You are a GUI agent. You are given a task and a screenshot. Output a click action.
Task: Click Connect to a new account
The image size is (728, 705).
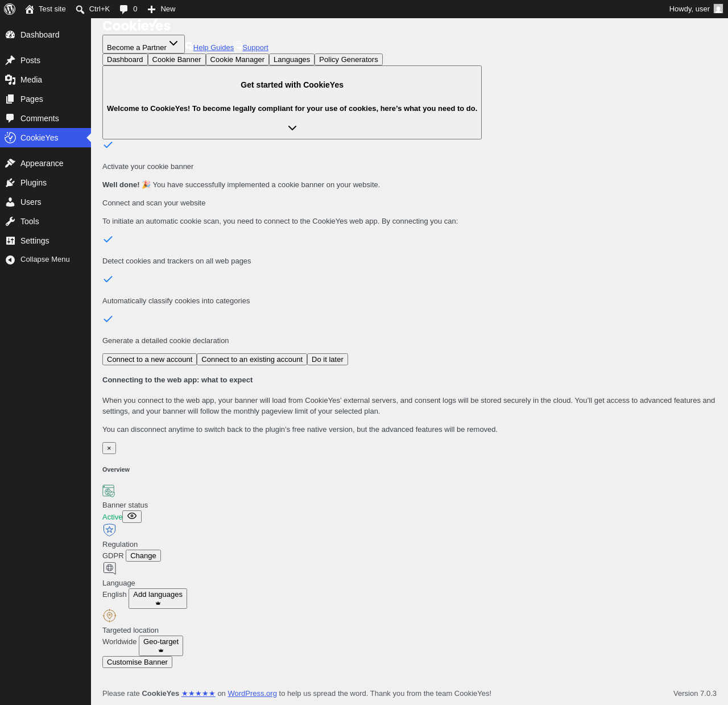(x=150, y=360)
